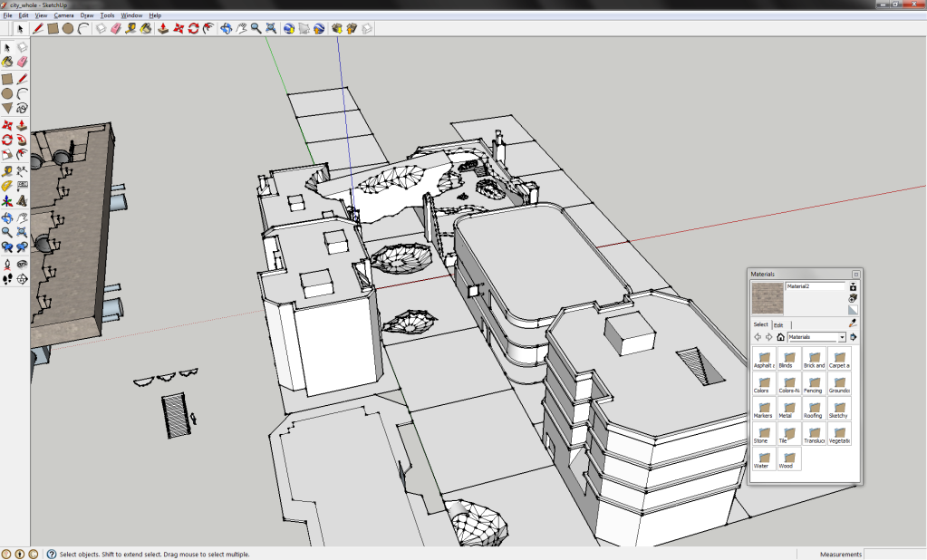Choose the 3D Text tool
The width and height of the screenshot is (927, 560).
(22, 201)
